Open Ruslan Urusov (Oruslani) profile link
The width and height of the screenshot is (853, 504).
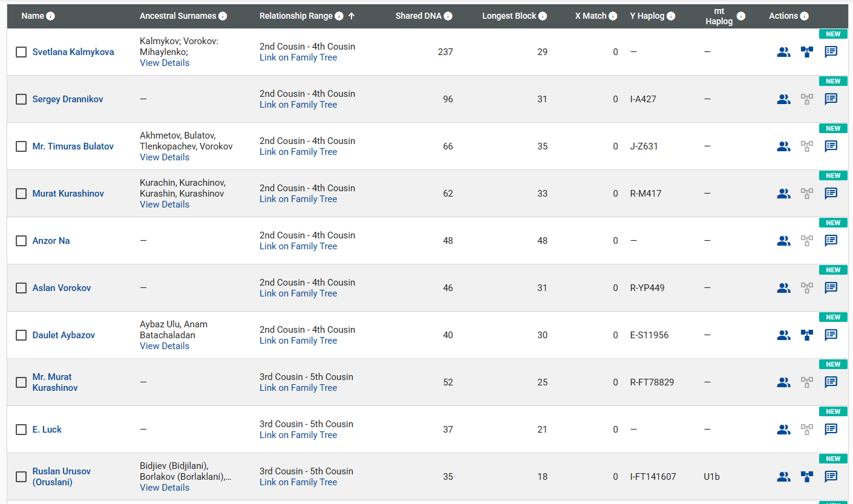click(x=62, y=477)
